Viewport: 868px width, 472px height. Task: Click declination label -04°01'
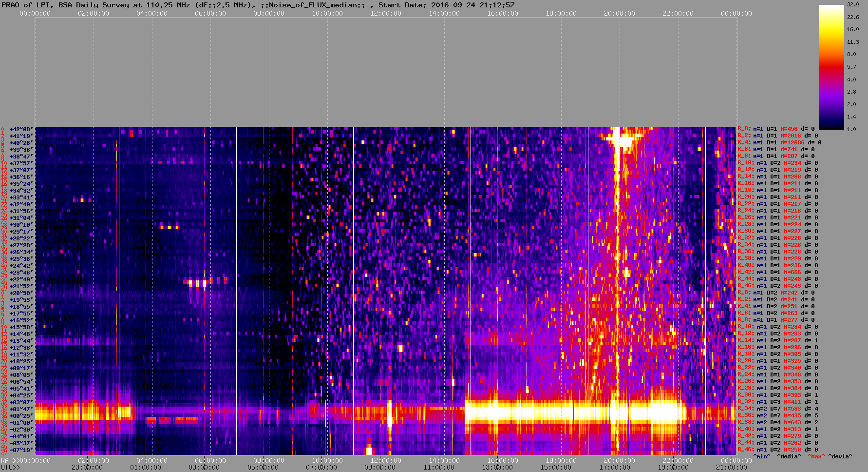click(x=21, y=436)
